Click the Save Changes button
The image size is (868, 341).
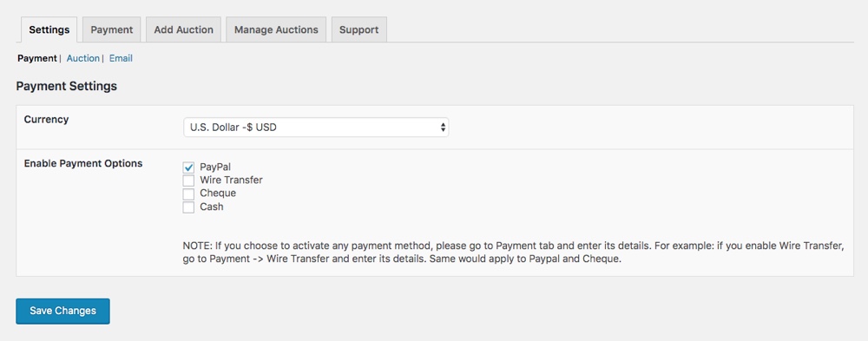(x=62, y=311)
